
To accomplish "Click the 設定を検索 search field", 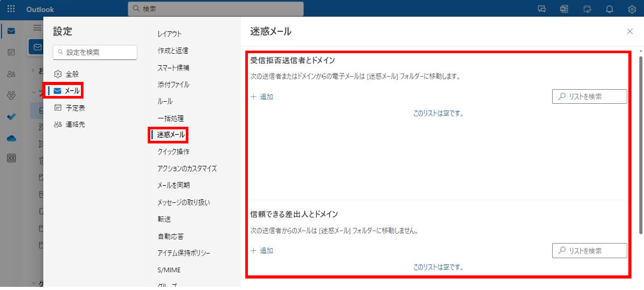I will [95, 52].
